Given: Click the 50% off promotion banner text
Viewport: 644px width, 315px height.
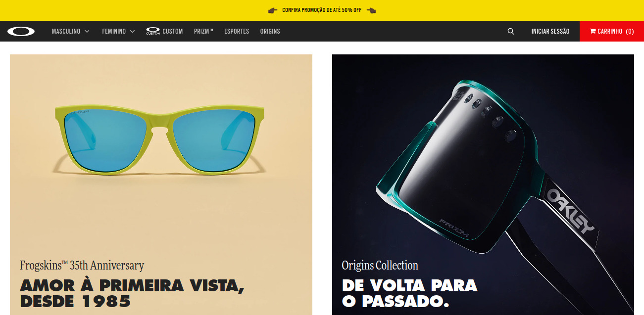Looking at the screenshot, I should pos(322,10).
